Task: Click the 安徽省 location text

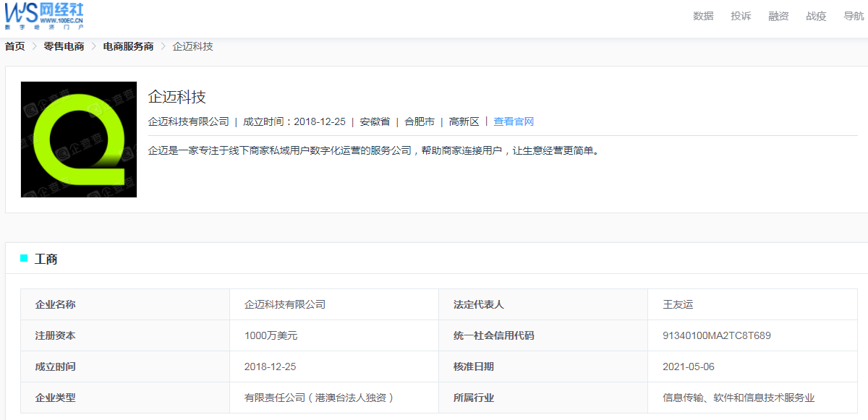Action: pos(375,121)
